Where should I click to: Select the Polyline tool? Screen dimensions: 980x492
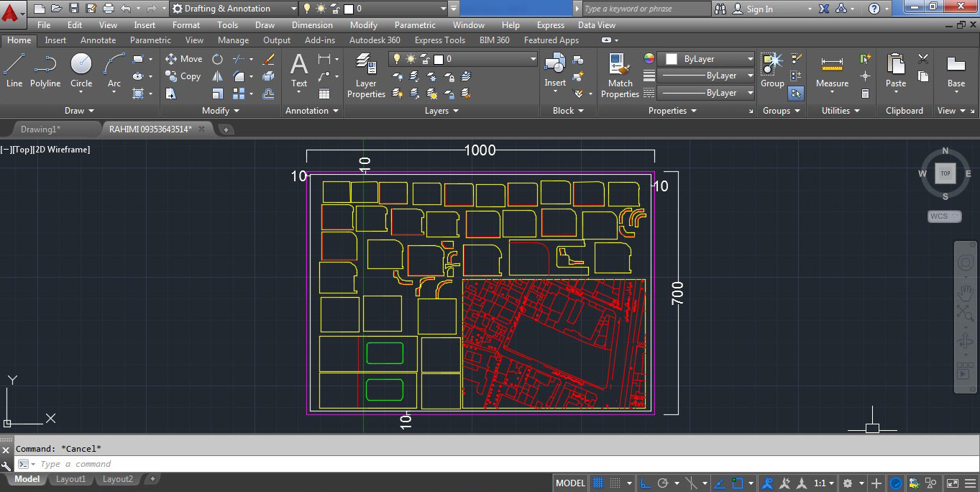pyautogui.click(x=45, y=71)
